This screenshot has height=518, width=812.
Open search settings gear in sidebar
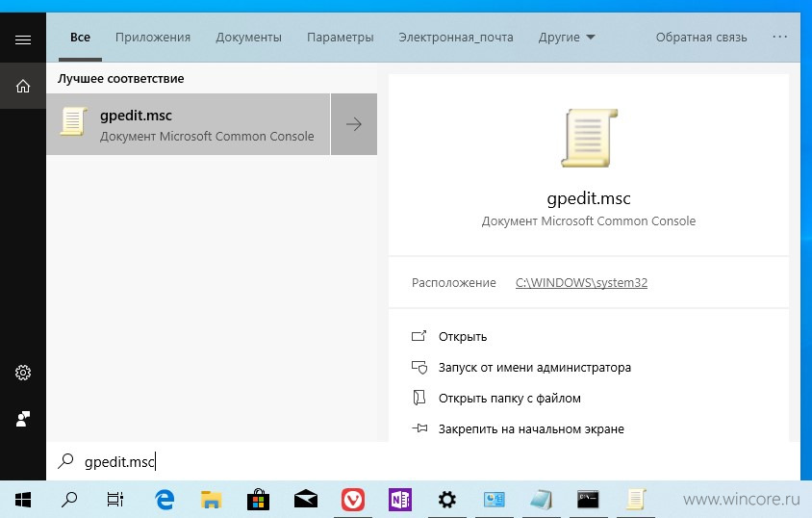pos(23,373)
